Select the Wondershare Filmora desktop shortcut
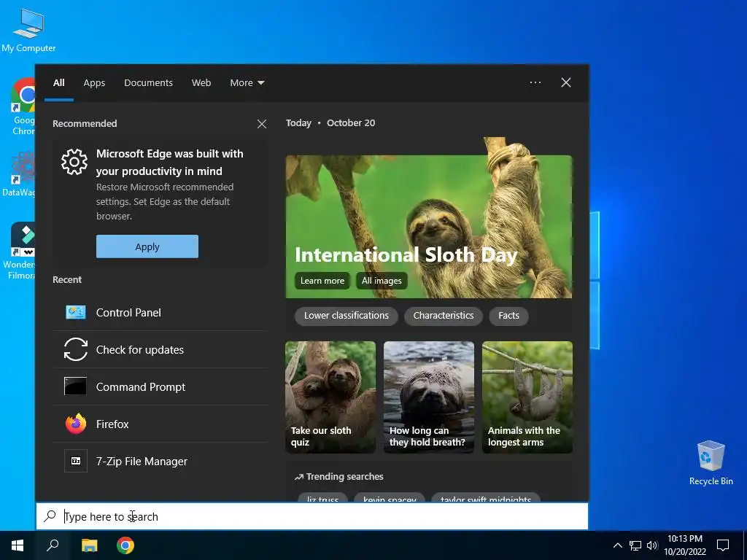Viewport: 747px width, 560px height. 19,251
